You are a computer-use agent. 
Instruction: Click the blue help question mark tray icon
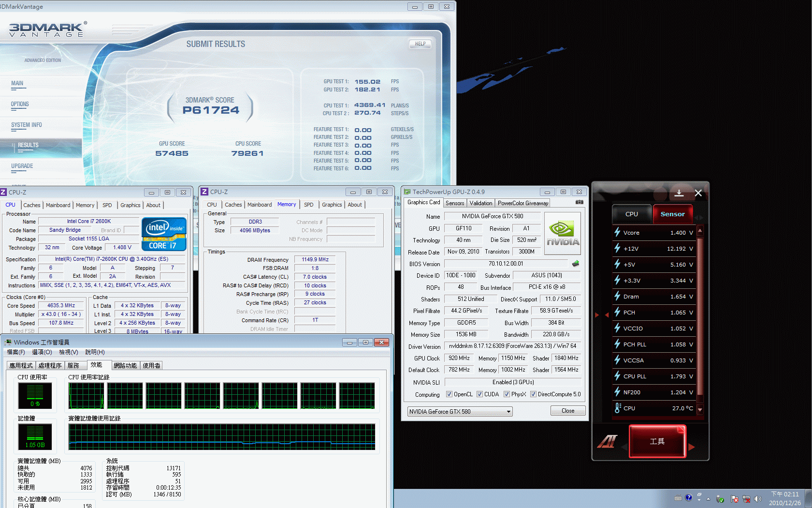tap(688, 498)
